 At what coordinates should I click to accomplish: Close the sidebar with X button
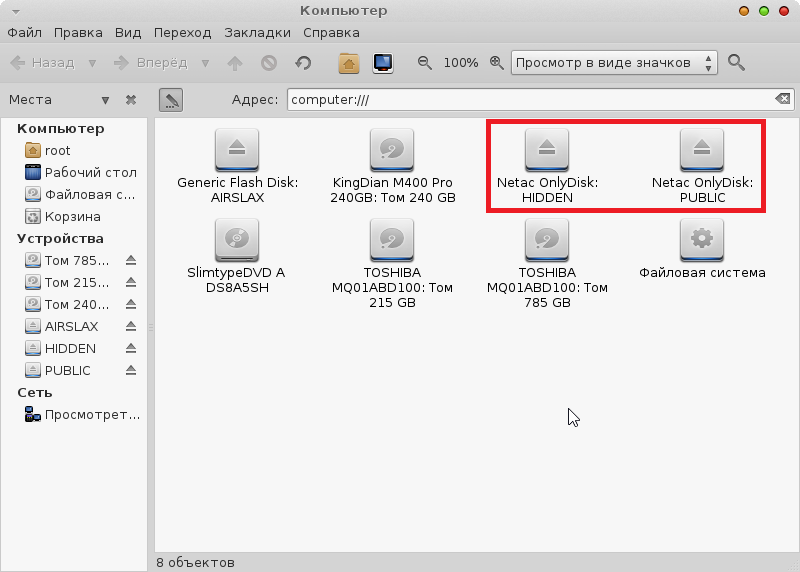131,100
